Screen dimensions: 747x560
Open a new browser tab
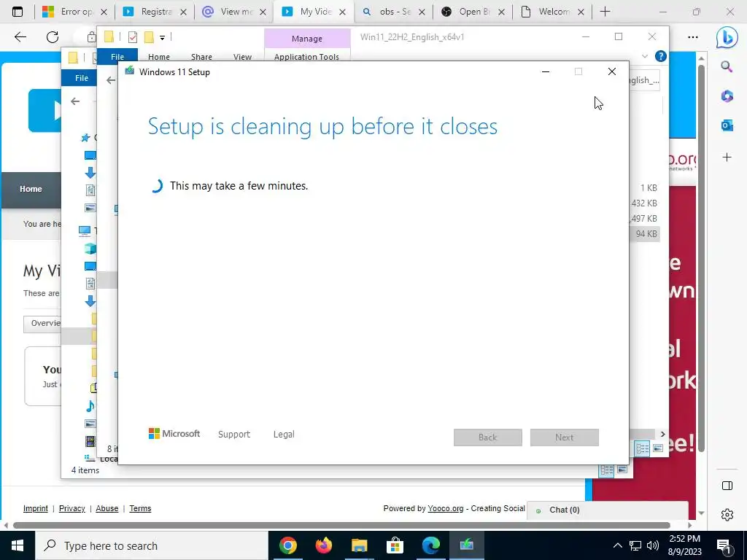[605, 12]
